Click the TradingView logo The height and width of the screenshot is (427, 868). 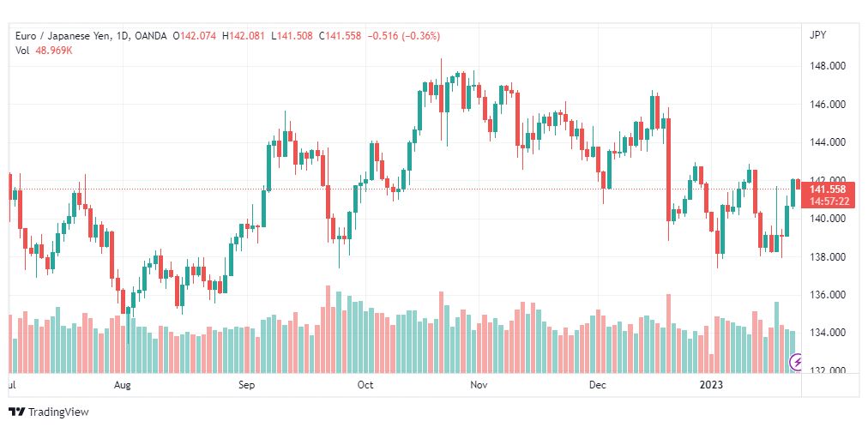(17, 412)
